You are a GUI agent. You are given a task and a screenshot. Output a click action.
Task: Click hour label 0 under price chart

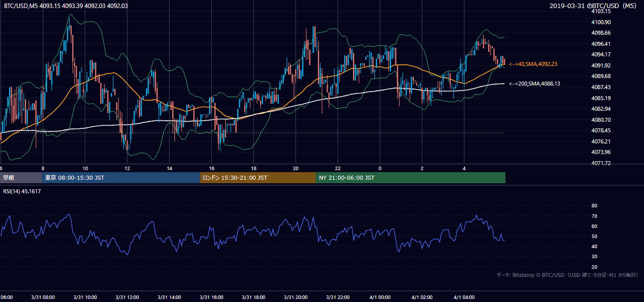pyautogui.click(x=380, y=168)
